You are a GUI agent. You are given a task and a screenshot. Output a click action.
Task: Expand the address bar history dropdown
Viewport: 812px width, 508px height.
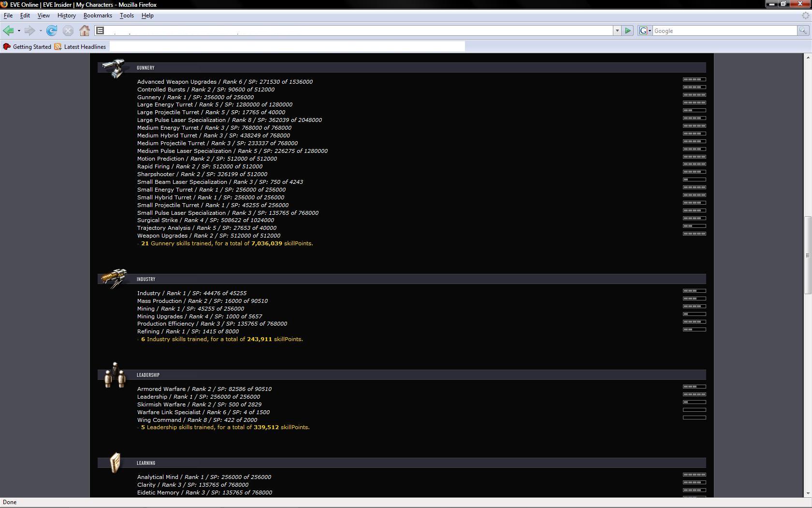[617, 31]
